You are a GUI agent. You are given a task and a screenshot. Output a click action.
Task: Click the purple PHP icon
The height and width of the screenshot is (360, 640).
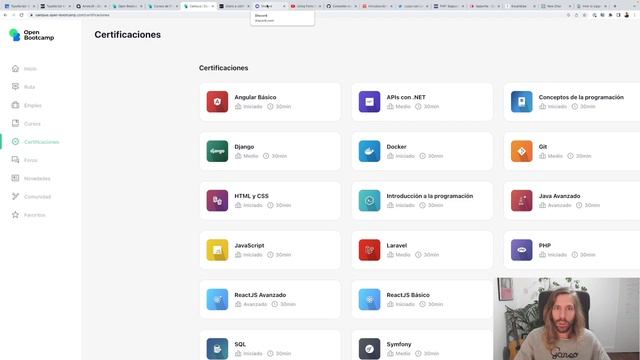pos(522,250)
